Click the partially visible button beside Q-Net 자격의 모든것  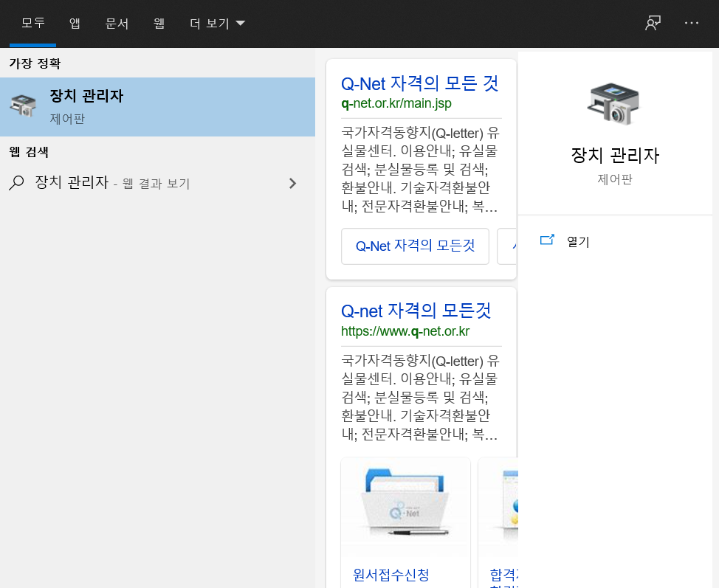pyautogui.click(x=507, y=246)
